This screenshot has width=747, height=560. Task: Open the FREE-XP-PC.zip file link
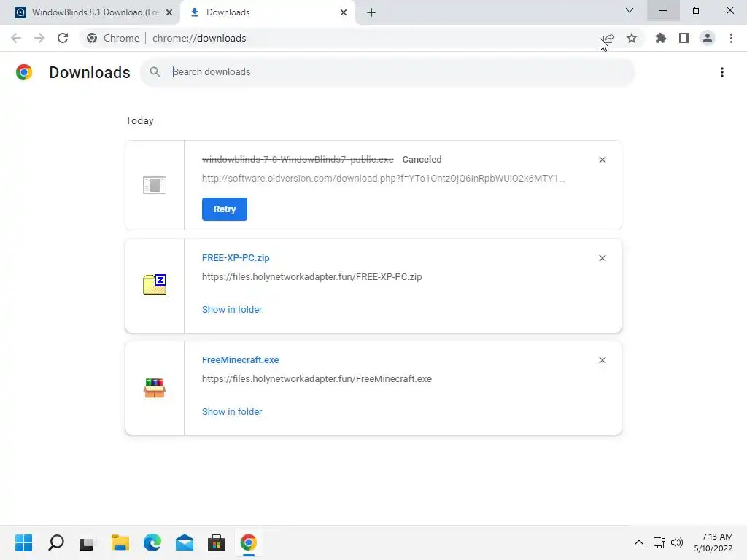(x=236, y=257)
